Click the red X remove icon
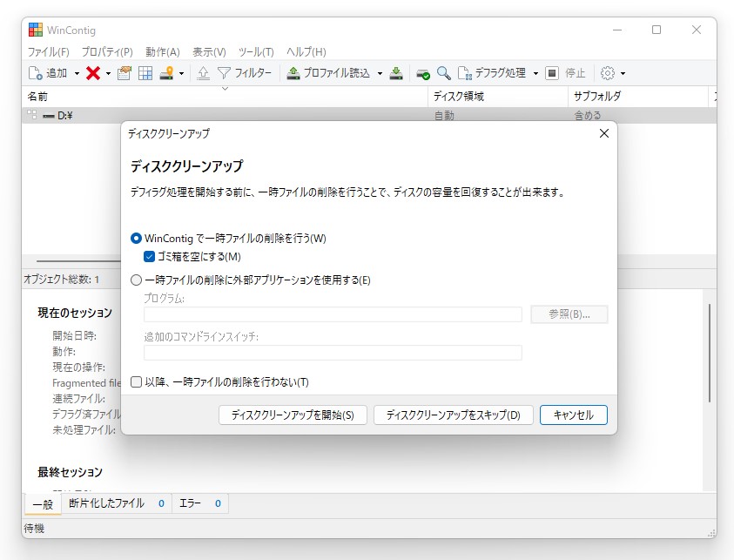Viewport: 734px width, 560px height. pos(93,73)
